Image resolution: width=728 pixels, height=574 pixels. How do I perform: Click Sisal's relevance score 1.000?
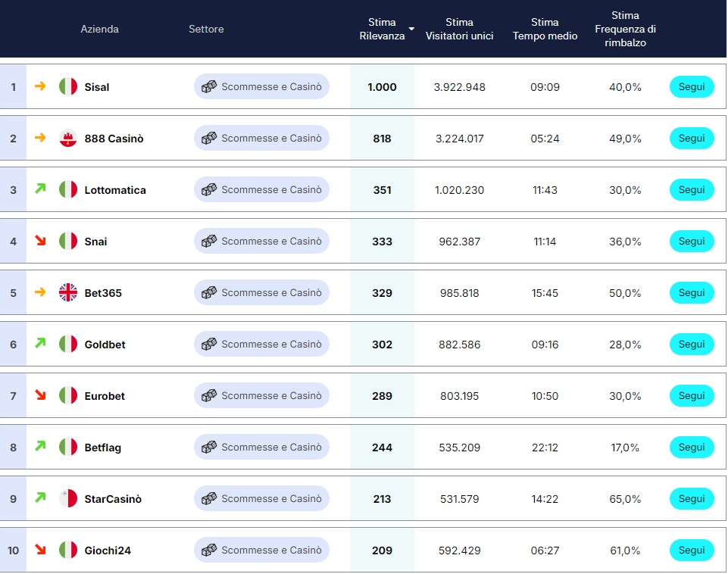382,87
